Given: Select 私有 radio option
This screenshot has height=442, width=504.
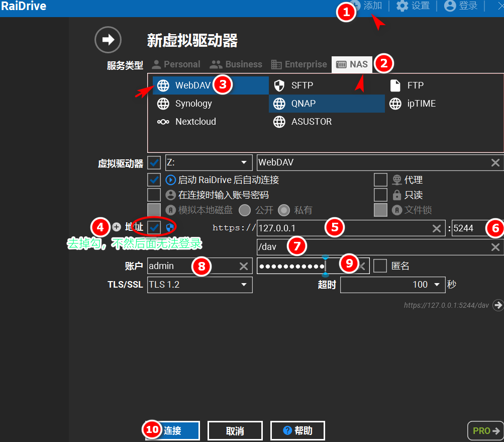Looking at the screenshot, I should [x=284, y=210].
